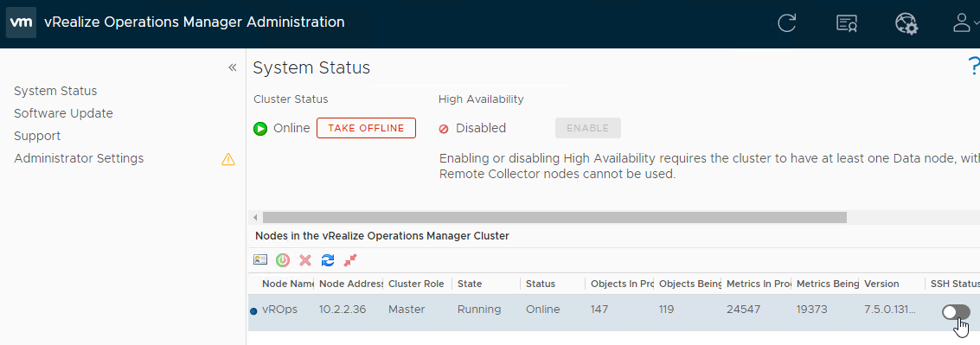This screenshot has width=980, height=345.
Task: Click the Nodes in the Cluster heading
Action: click(x=382, y=236)
